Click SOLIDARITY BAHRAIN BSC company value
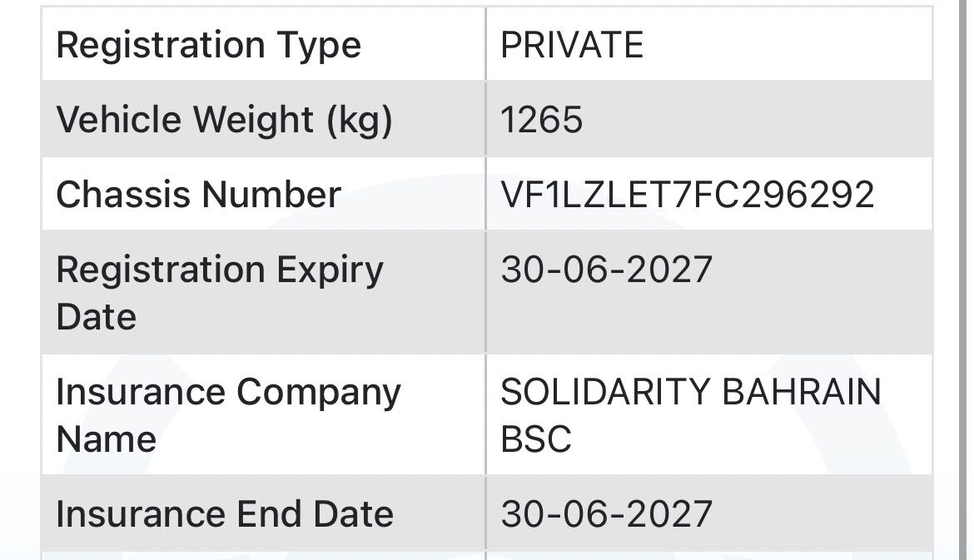Image resolution: width=974 pixels, height=560 pixels. click(x=691, y=415)
